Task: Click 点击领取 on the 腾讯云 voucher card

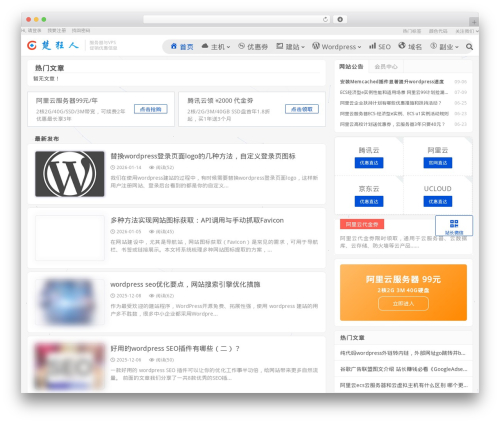Action: click(302, 109)
